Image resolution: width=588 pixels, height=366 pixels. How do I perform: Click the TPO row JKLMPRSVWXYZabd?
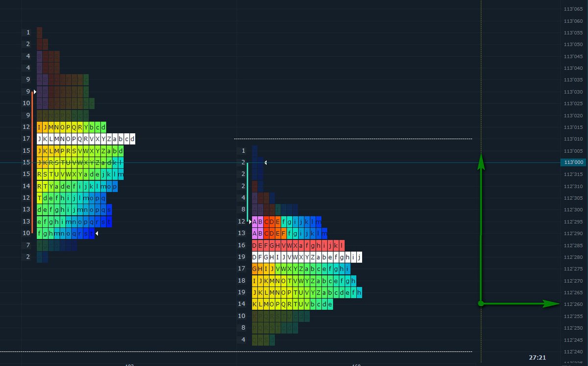pos(80,151)
